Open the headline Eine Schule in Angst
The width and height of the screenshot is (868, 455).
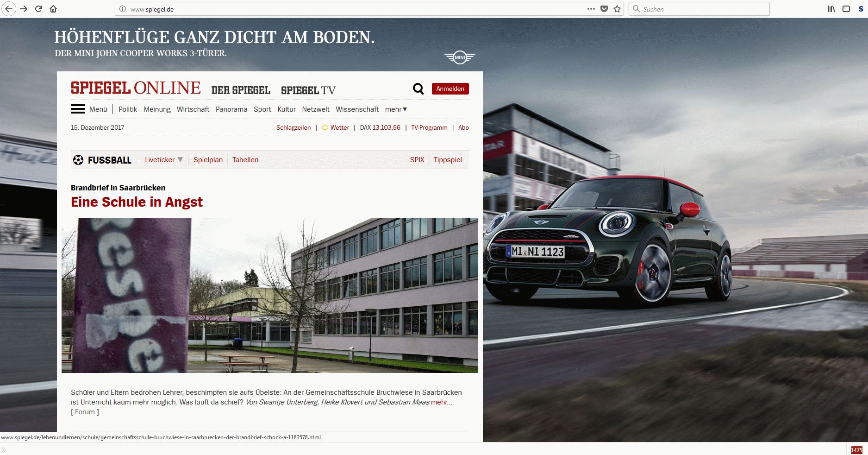137,202
